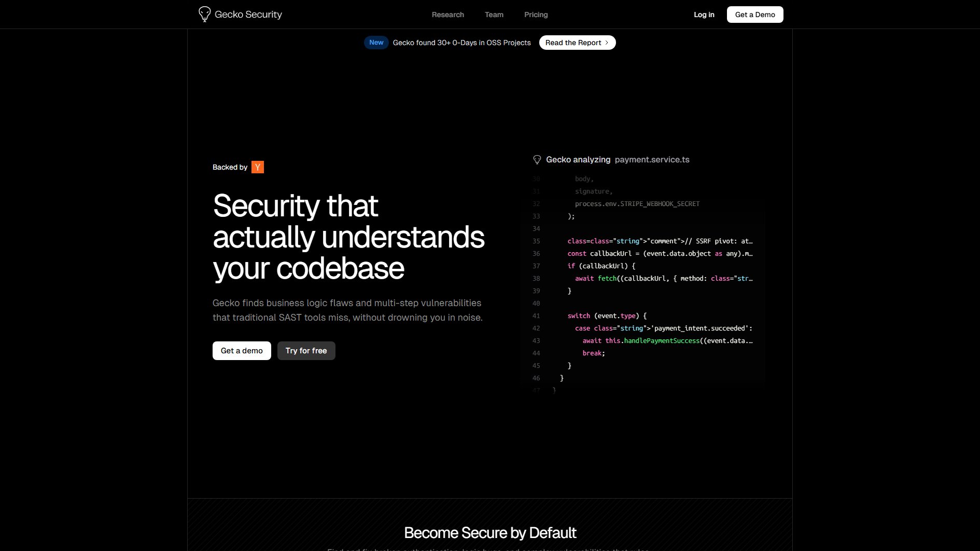The height and width of the screenshot is (551, 980).
Task: Click the Y Combinator logo badge
Action: [258, 167]
